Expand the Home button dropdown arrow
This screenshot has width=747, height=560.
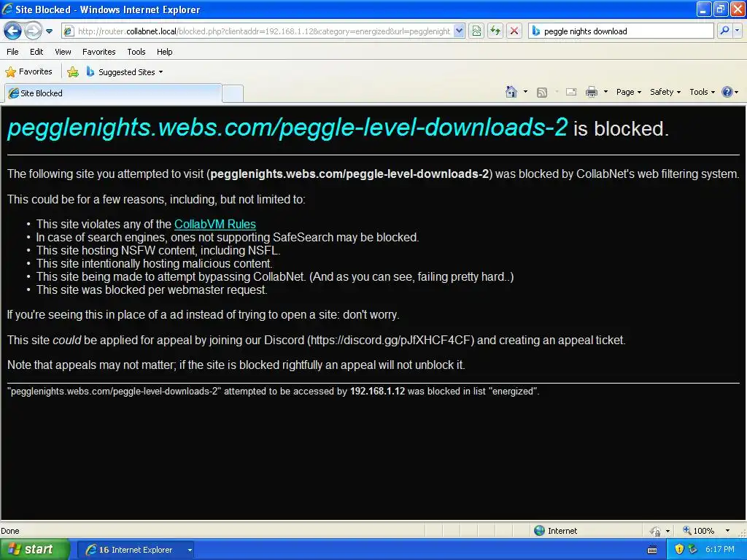click(x=525, y=92)
